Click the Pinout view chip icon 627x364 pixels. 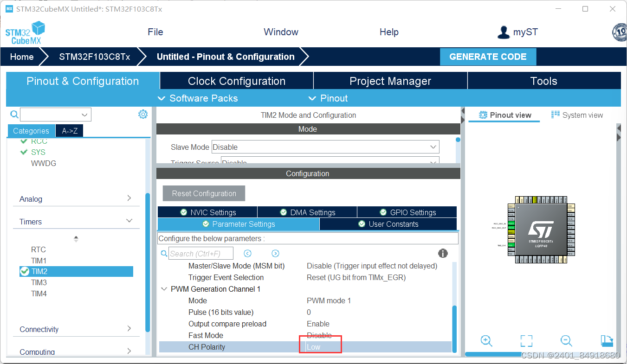[483, 115]
